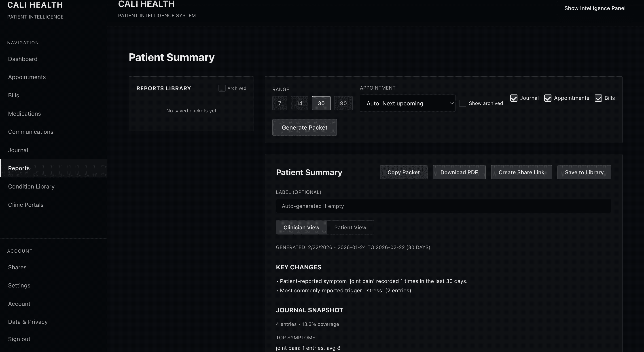The image size is (644, 352).
Task: Click the Create Share Link button
Action: click(x=521, y=172)
